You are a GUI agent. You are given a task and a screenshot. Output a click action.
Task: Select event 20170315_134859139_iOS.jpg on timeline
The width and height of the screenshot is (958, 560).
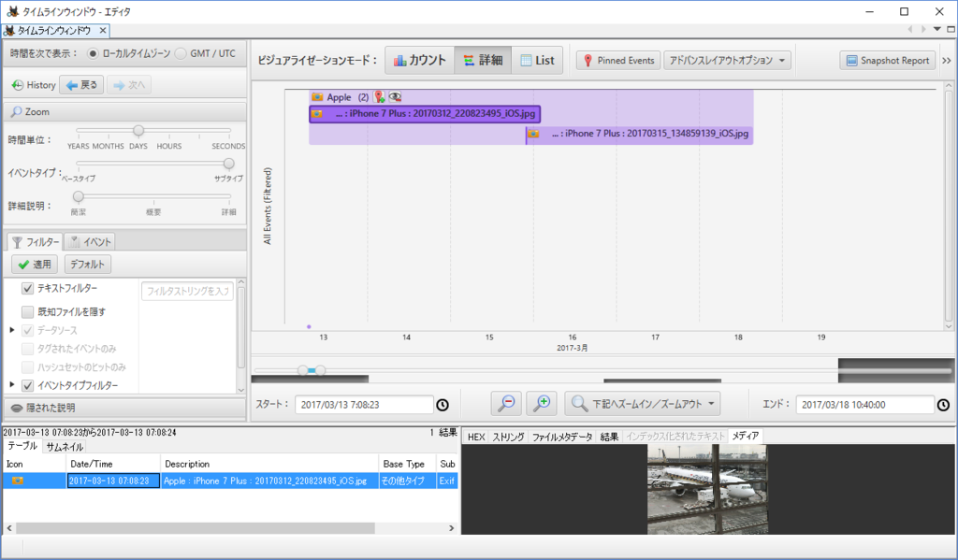tap(639, 133)
